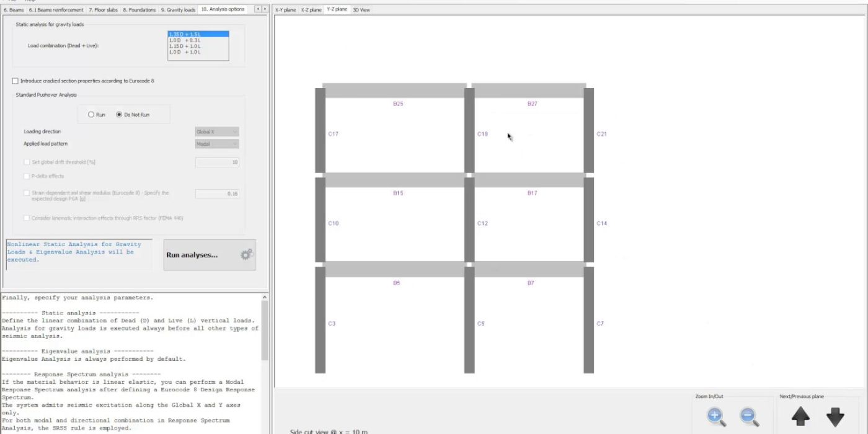Select column label C17
Viewport: 868px width, 434px height.
coord(334,134)
